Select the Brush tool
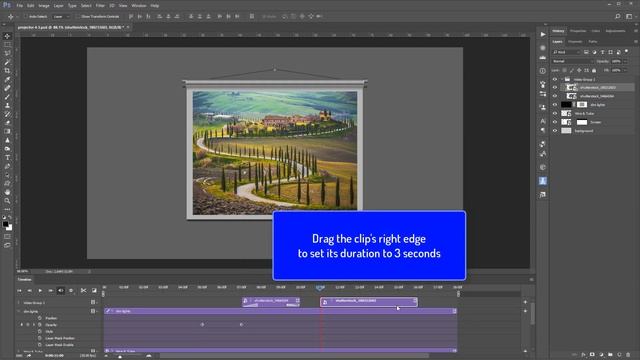This screenshot has width=640, height=360. click(7, 97)
